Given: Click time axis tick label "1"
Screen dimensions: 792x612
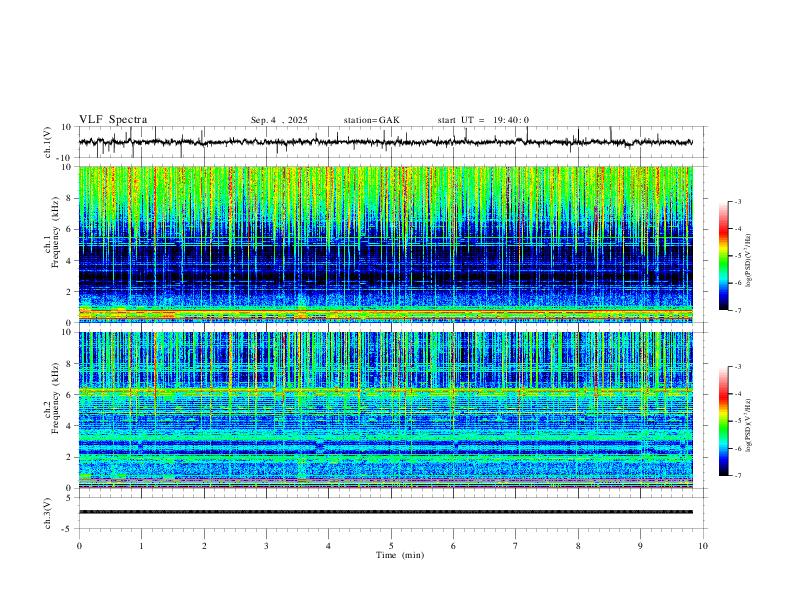Looking at the screenshot, I should 141,546.
